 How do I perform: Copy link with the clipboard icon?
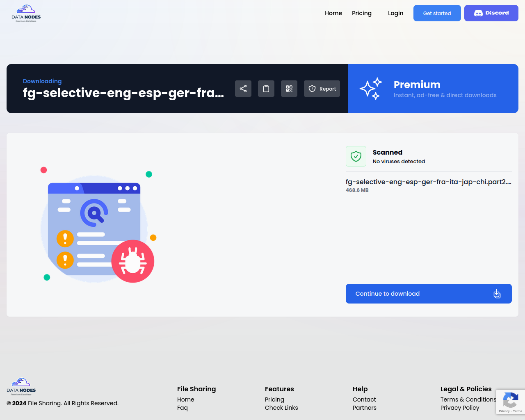[266, 89]
